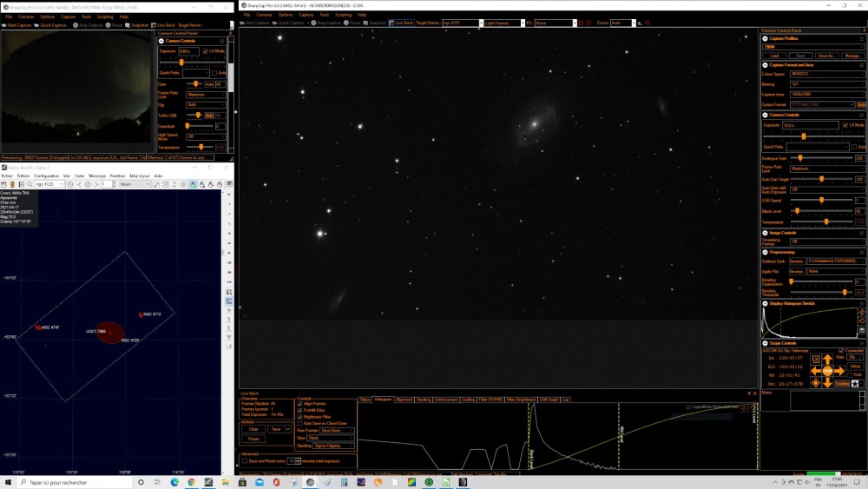Toggle FWHM Filter checkbox
The image size is (868, 489).
(x=300, y=410)
